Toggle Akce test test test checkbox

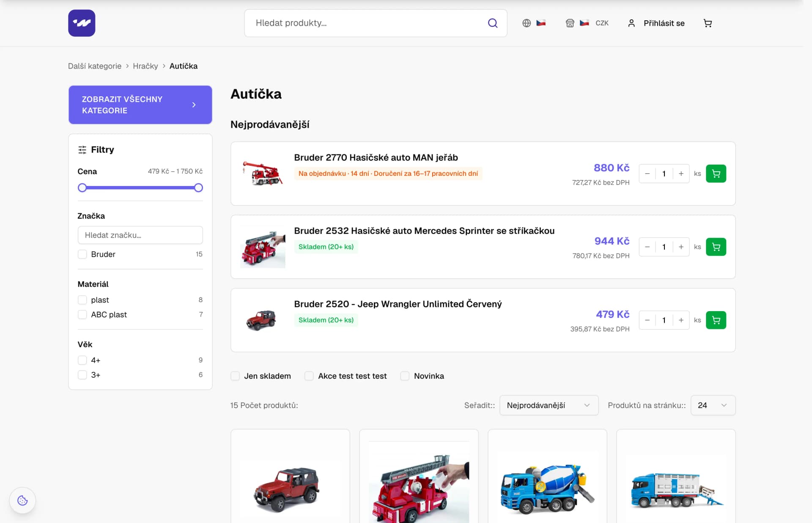(x=309, y=376)
